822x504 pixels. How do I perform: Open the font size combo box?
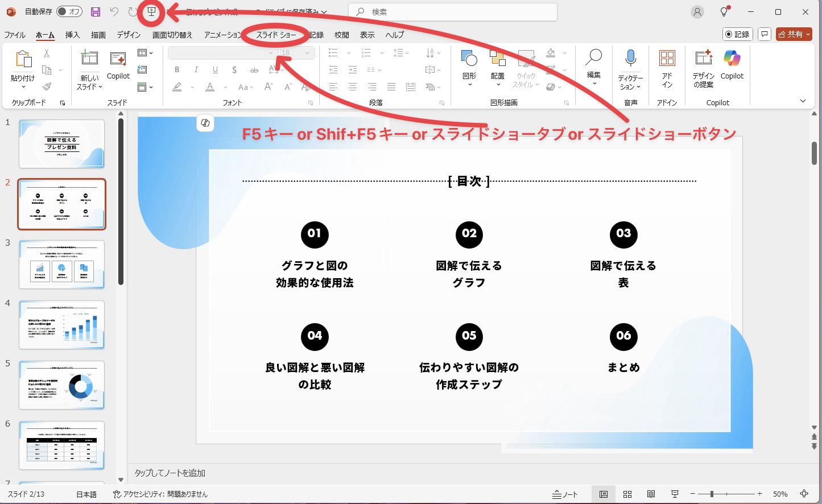click(x=296, y=53)
